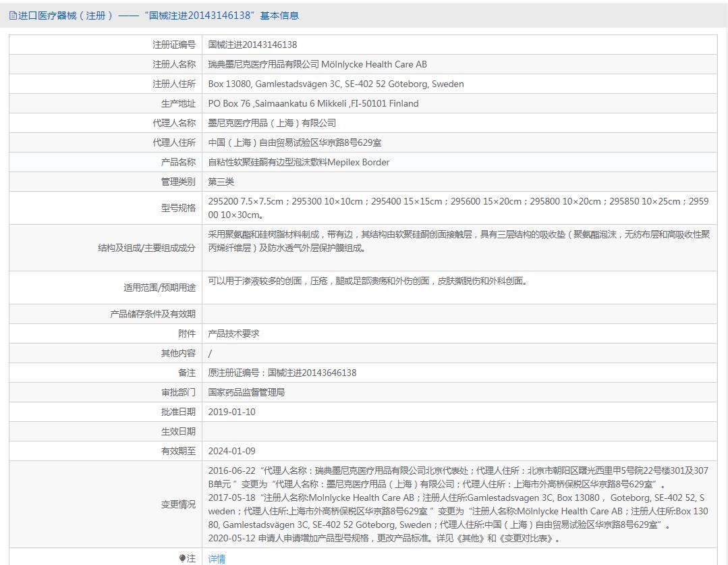
Task: Click the lightbulb icon beside 注 label
Action: tap(182, 558)
